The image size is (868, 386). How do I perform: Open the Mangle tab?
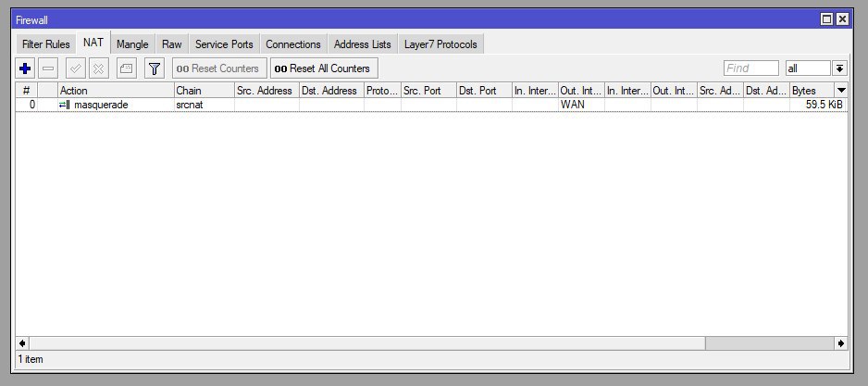point(132,44)
